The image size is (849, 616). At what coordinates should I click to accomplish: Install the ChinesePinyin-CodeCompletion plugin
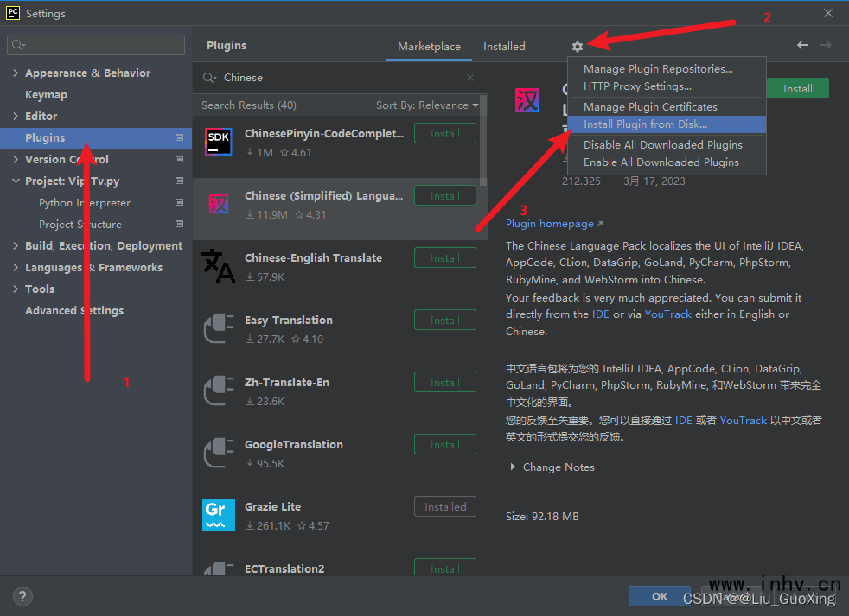click(445, 134)
